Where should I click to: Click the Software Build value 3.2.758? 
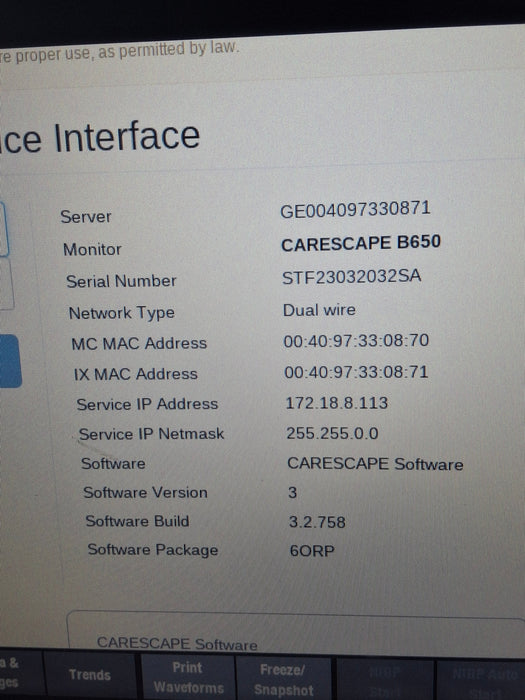(317, 522)
